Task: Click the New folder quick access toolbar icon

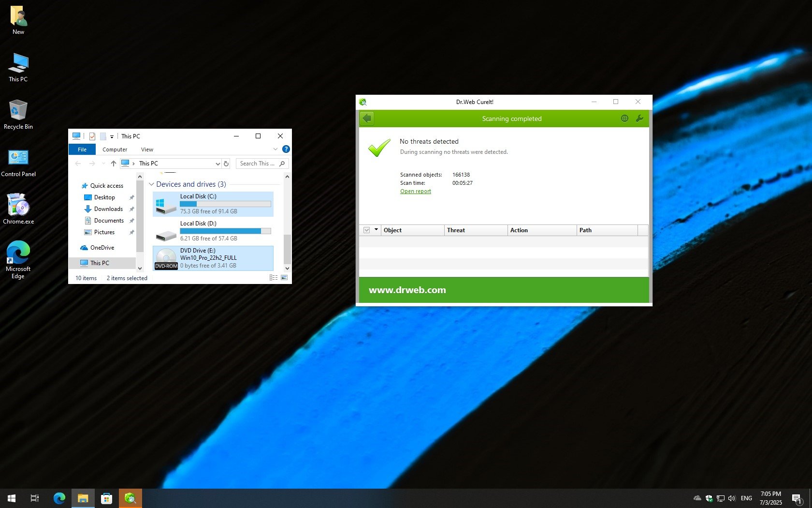Action: click(x=103, y=136)
